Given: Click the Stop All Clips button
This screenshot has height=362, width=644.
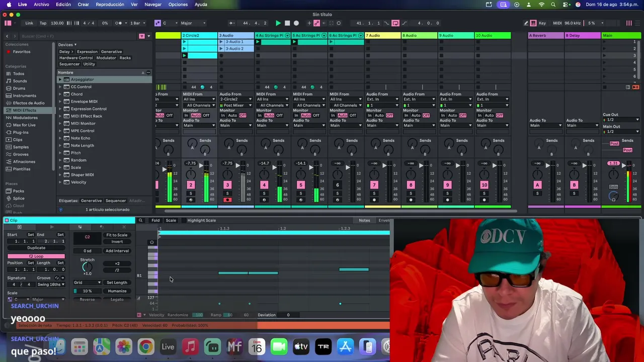Looking at the screenshot, I should coord(604,87).
